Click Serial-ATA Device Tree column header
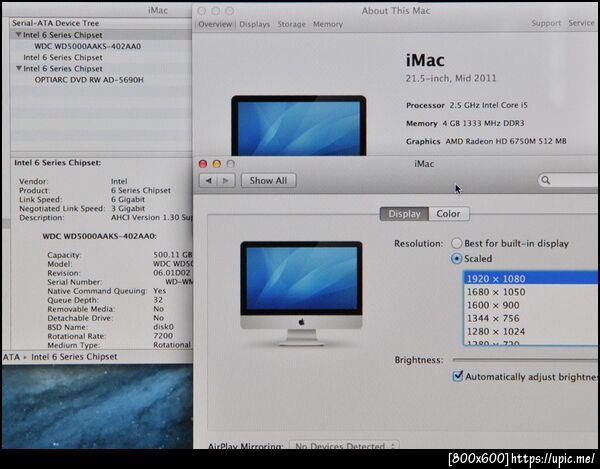The image size is (600, 469). coord(101,23)
